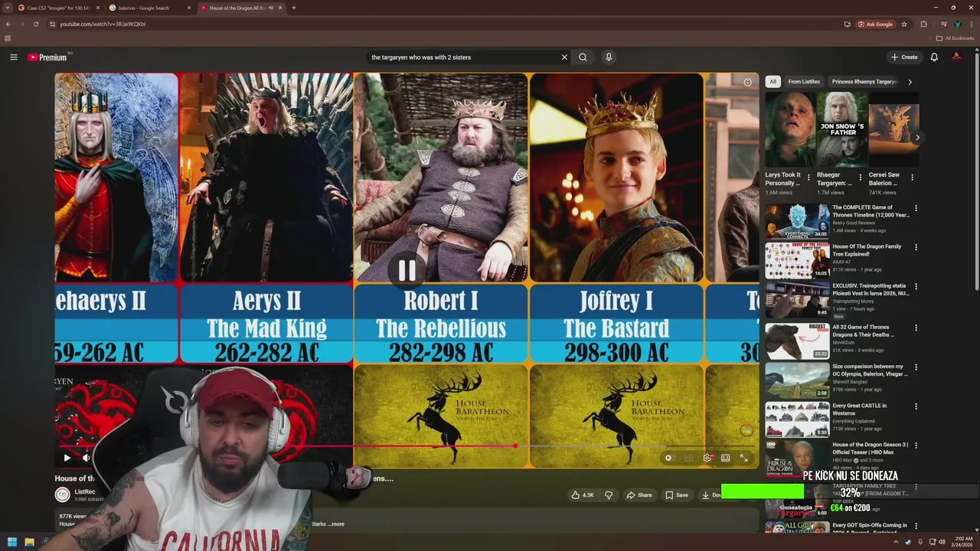Image resolution: width=980 pixels, height=551 pixels.
Task: Open media controls in toolbar
Action: click(943, 24)
